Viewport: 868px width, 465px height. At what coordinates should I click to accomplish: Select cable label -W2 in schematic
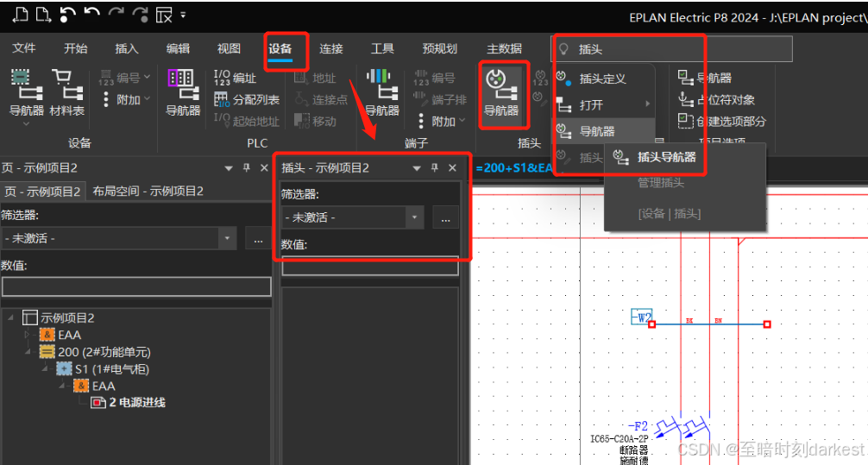tap(642, 317)
